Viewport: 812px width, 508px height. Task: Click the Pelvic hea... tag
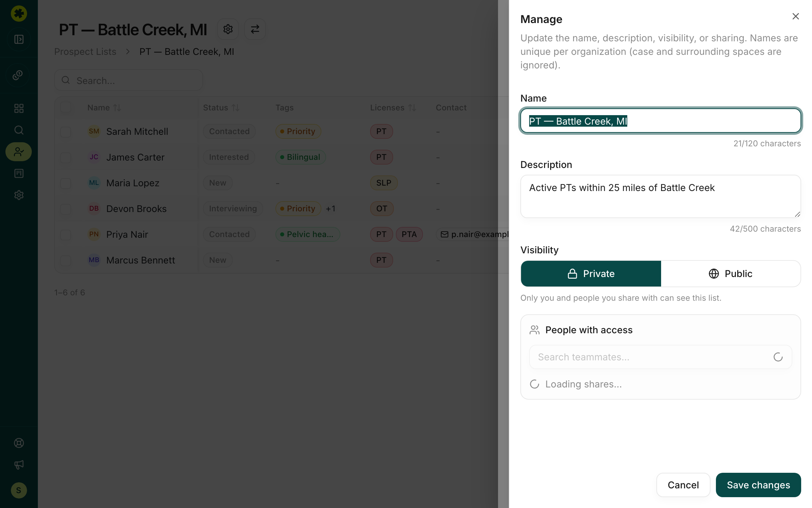tap(308, 234)
